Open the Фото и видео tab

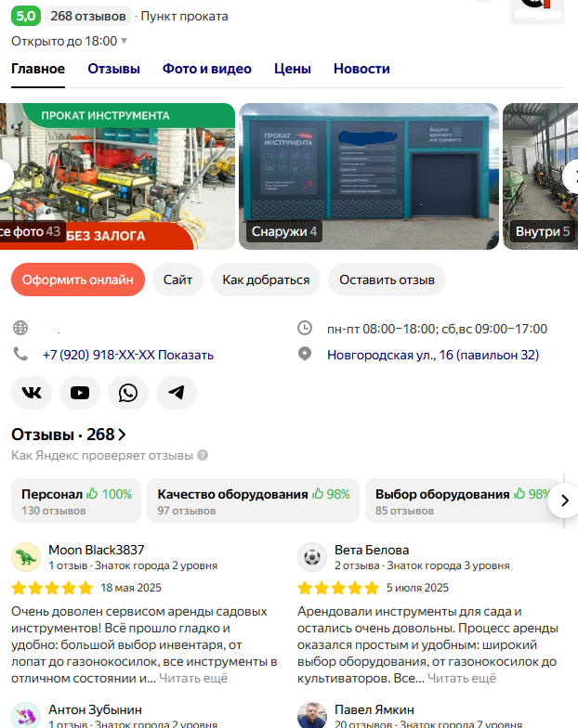[206, 69]
